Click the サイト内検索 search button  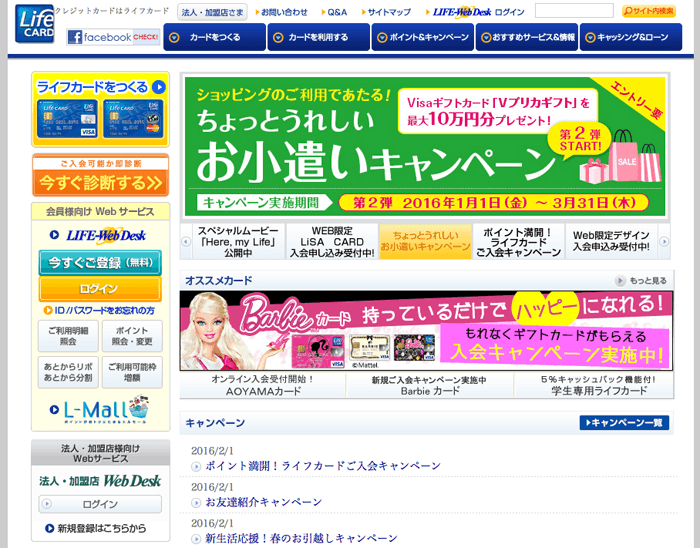coord(649,11)
